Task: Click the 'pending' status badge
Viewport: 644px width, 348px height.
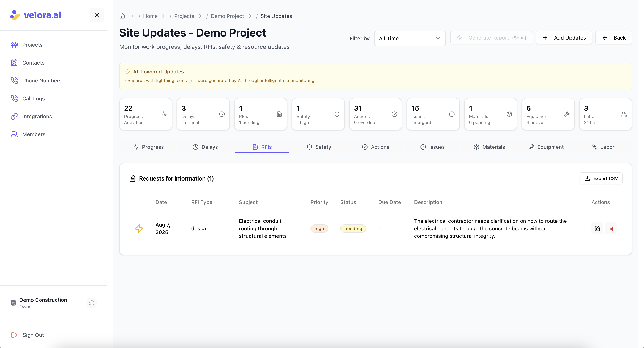Action: [x=353, y=228]
